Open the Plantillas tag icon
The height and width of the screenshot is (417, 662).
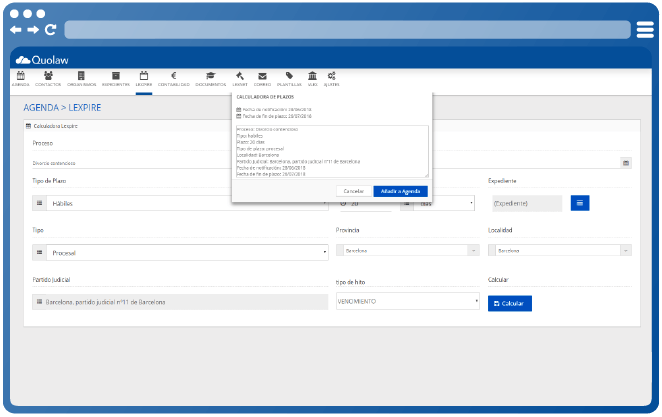coord(289,76)
